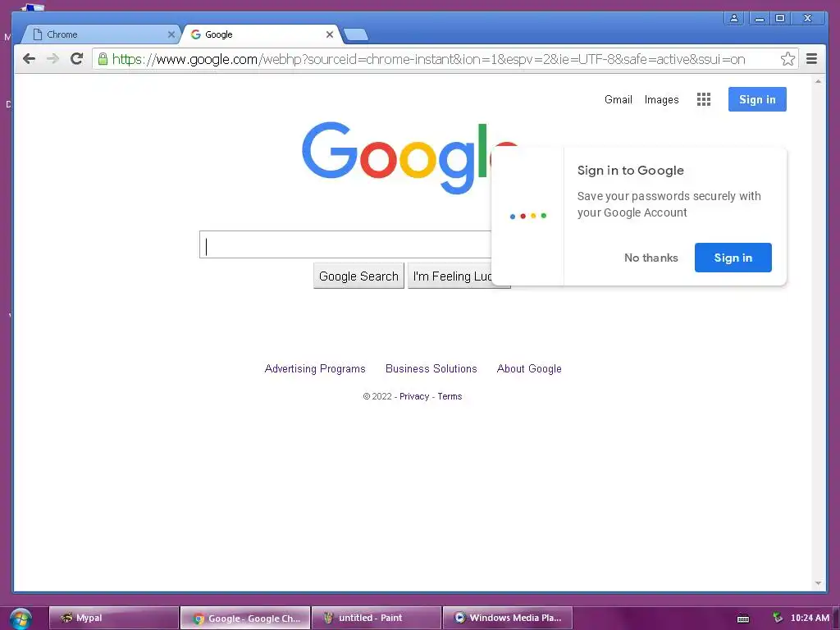Open Gmail link

(x=619, y=99)
